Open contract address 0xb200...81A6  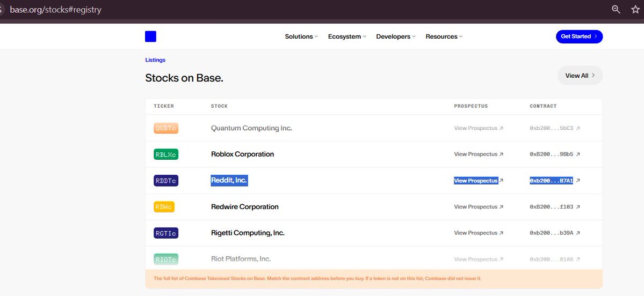551,260
